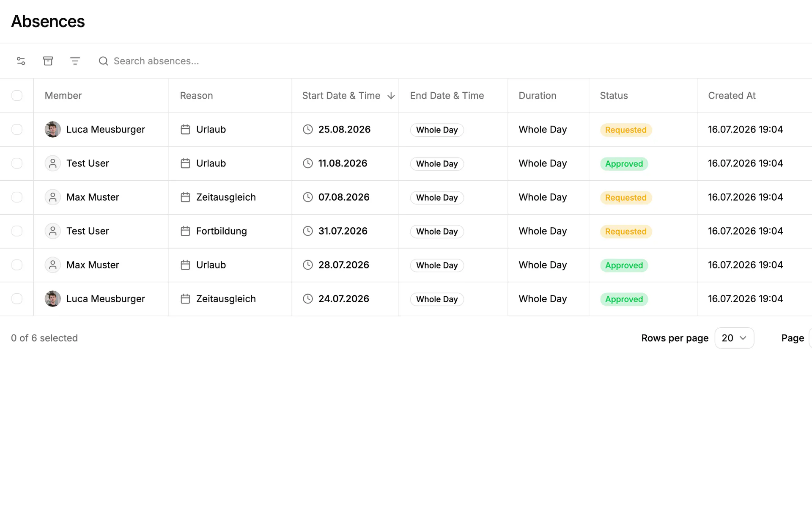812x508 pixels.
Task: Check the box for the 11.08.2026 row
Action: (17, 163)
